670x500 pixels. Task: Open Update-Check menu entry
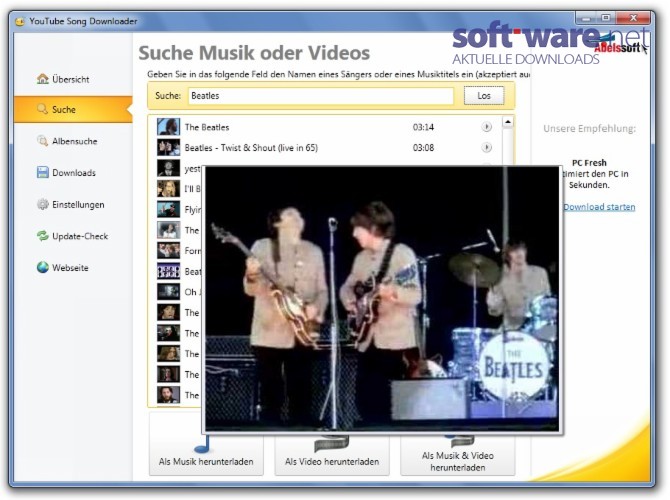coord(72,236)
